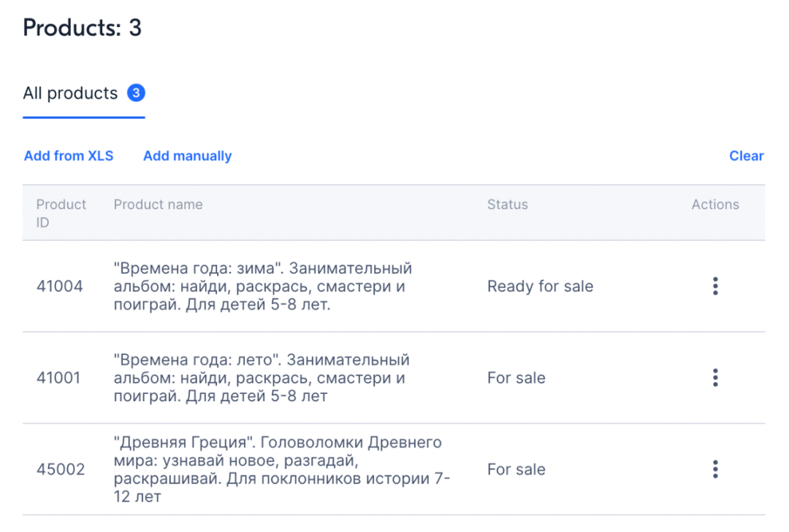Open actions menu for product 41001
The width and height of the screenshot is (789, 532).
coord(715,378)
